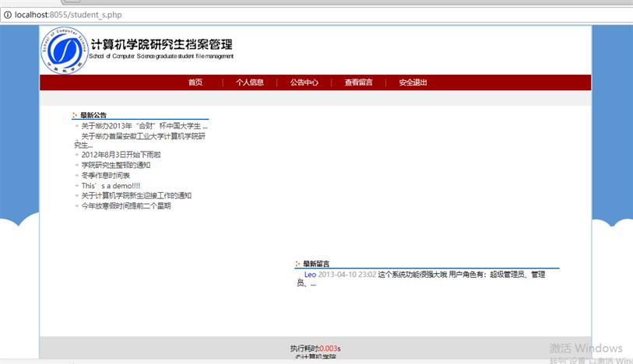Image resolution: width=633 pixels, height=364 pixels.
Task: Go to 个人信息 in the red navbar
Action: [x=250, y=82]
